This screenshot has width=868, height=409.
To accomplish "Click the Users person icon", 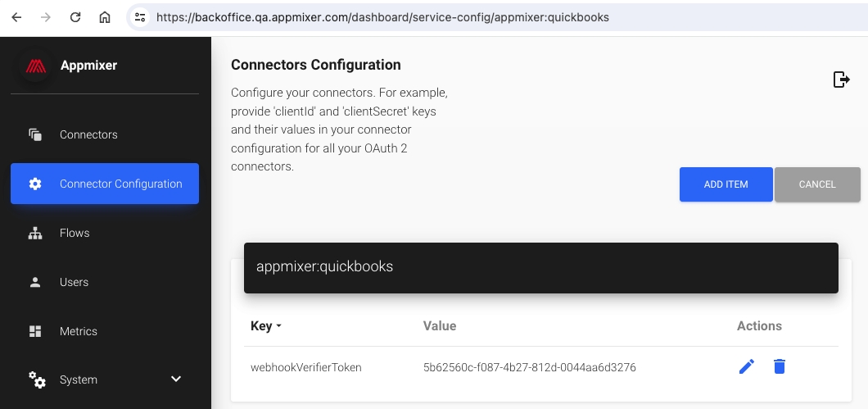I will (35, 282).
